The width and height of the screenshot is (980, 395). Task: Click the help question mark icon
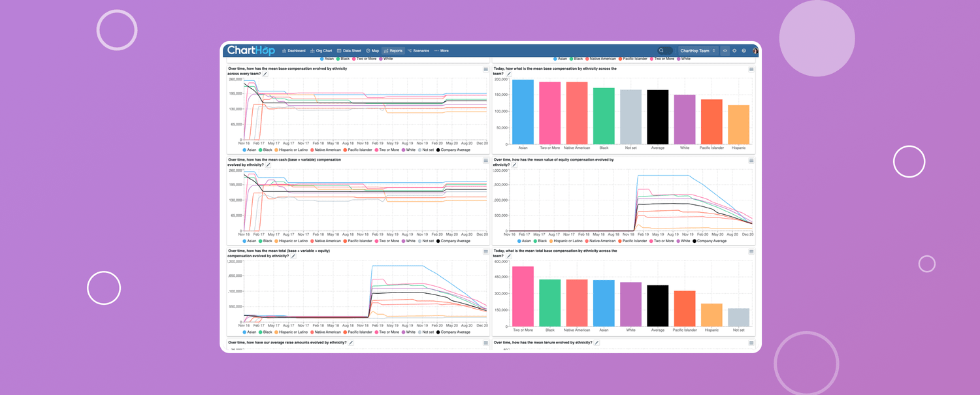[x=743, y=51]
